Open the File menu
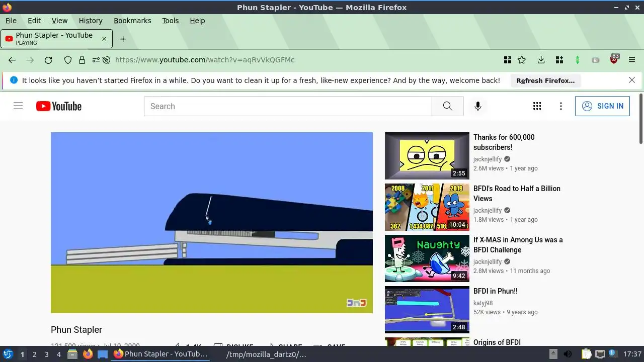 pos(11,21)
